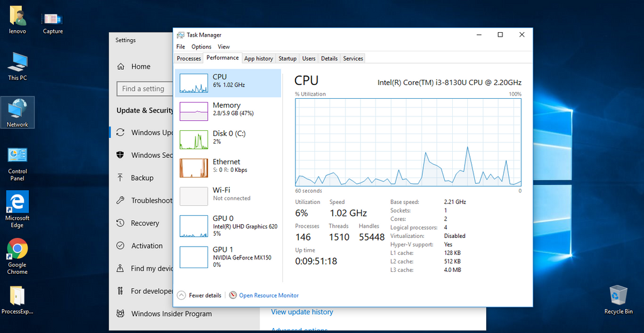The height and width of the screenshot is (333, 644).
Task: Open the Control Panel desktop icon
Action: 17,164
